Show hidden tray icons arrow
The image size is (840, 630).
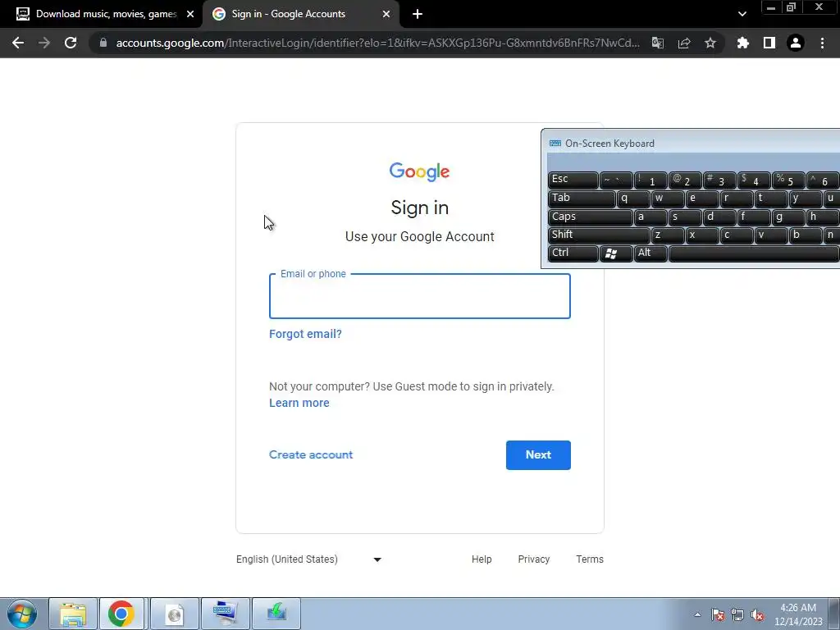(697, 614)
